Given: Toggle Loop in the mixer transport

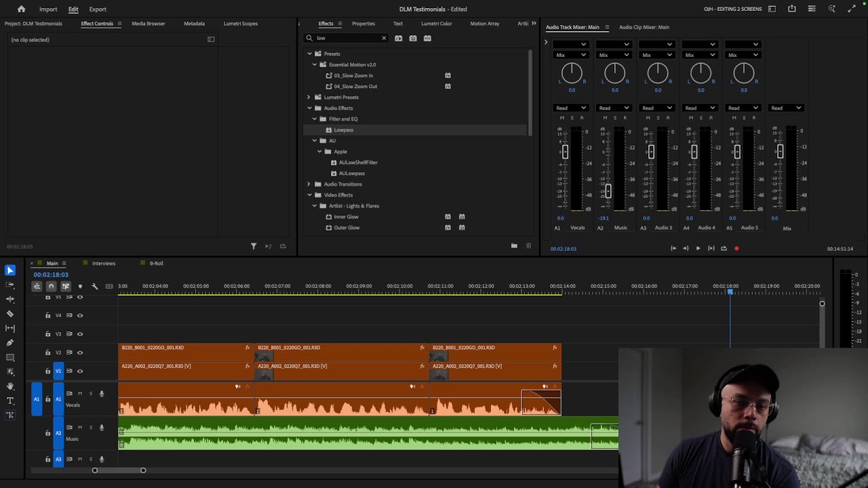Looking at the screenshot, I should pyautogui.click(x=724, y=249).
